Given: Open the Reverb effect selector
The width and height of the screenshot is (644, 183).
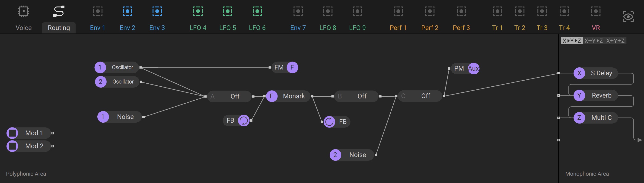Looking at the screenshot, I should [x=602, y=95].
